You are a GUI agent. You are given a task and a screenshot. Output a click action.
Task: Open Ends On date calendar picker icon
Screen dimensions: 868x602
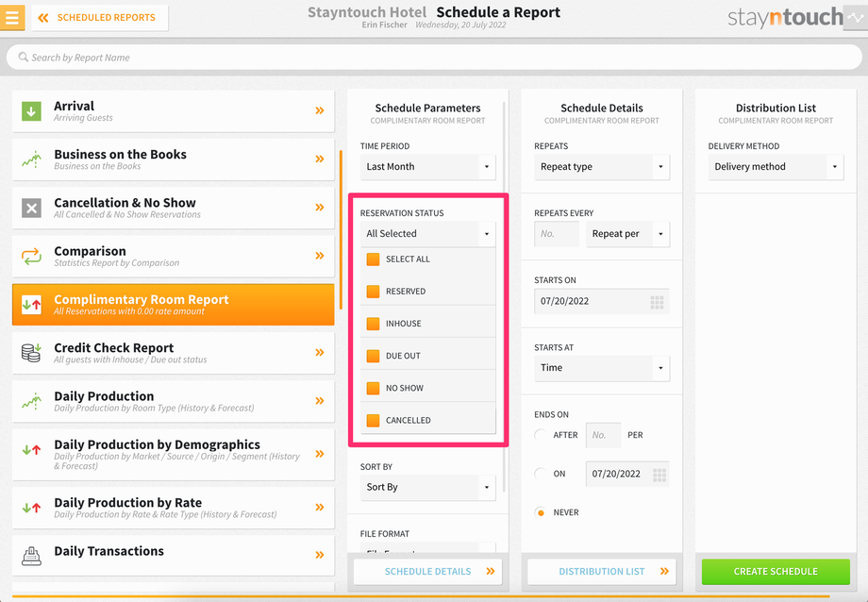[659, 475]
